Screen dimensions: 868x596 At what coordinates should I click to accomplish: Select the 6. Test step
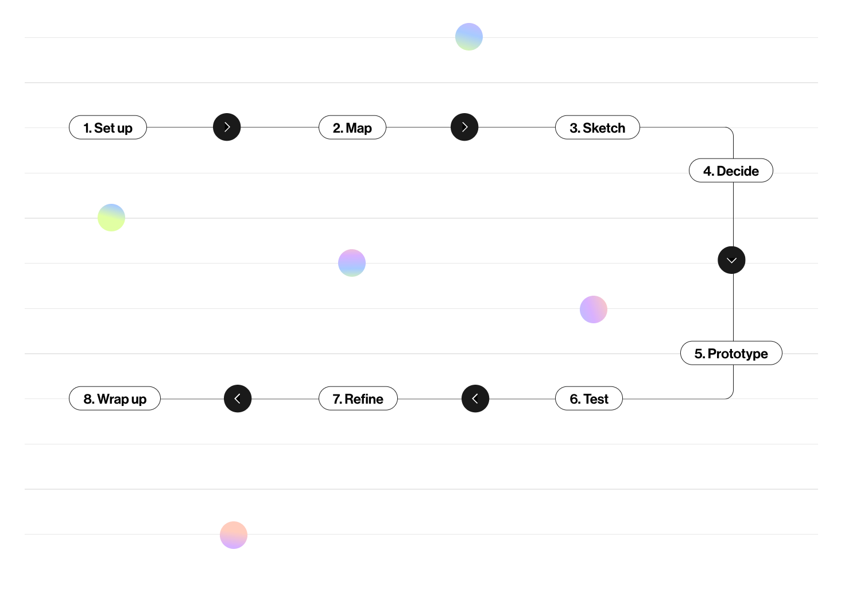[589, 398]
